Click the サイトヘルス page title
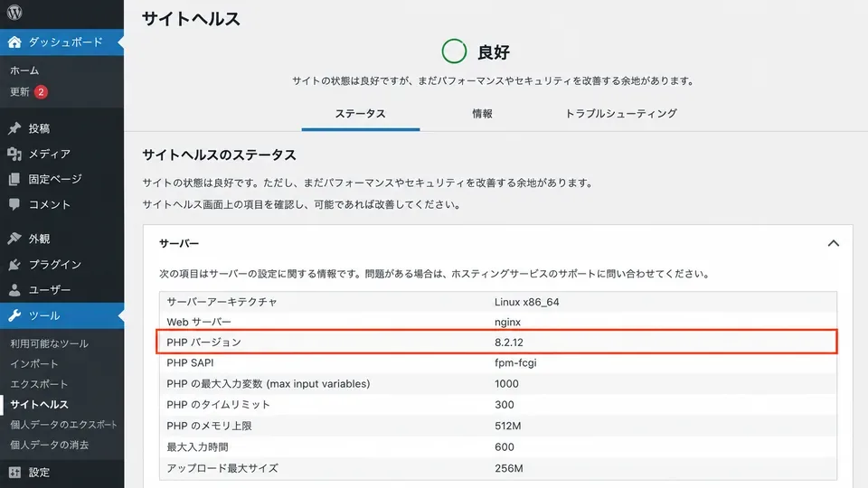The image size is (868, 488). pyautogui.click(x=191, y=19)
